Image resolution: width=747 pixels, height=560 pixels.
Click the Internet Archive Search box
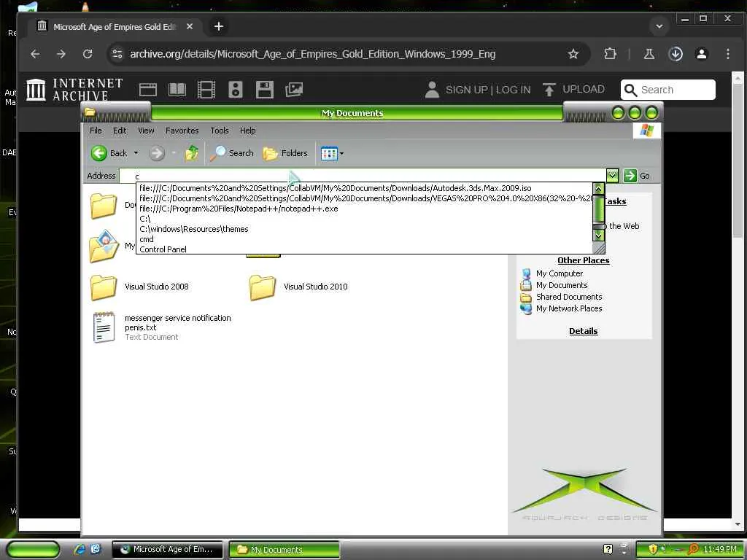(668, 90)
